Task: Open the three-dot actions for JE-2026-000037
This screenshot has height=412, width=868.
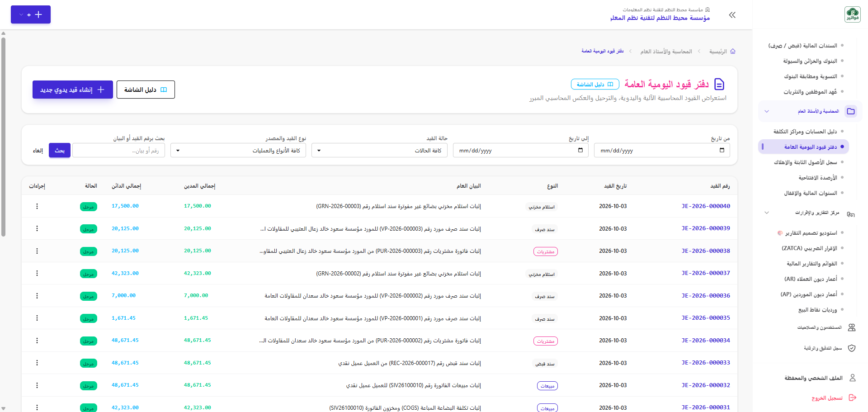Action: coord(37,273)
